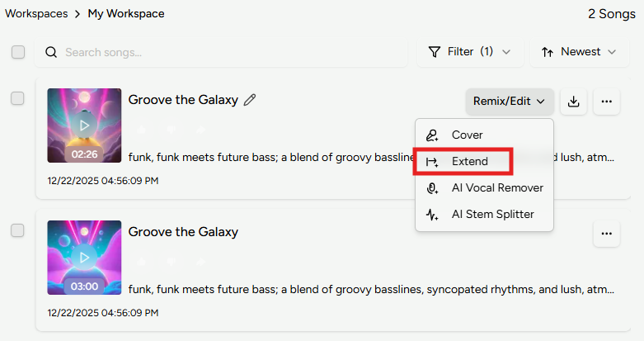The image size is (644, 341).
Task: Play the 03:00 song from its thumbnail
Action: 84,257
